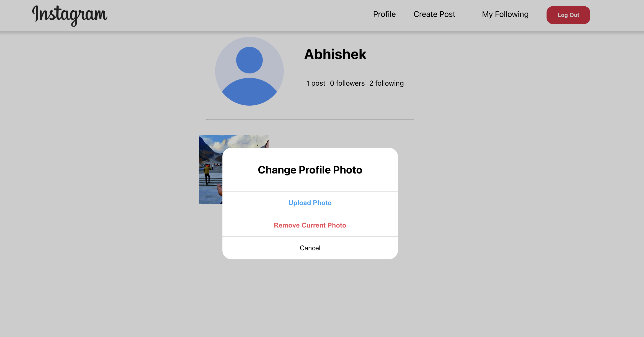Dismiss the dialog with Cancel
The height and width of the screenshot is (337, 644).
[x=310, y=248]
